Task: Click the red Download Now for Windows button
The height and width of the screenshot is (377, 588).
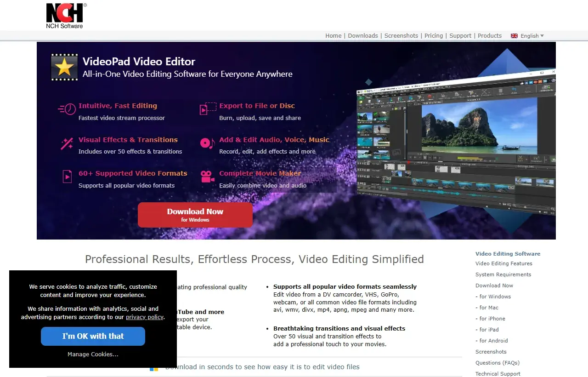Action: pyautogui.click(x=195, y=215)
